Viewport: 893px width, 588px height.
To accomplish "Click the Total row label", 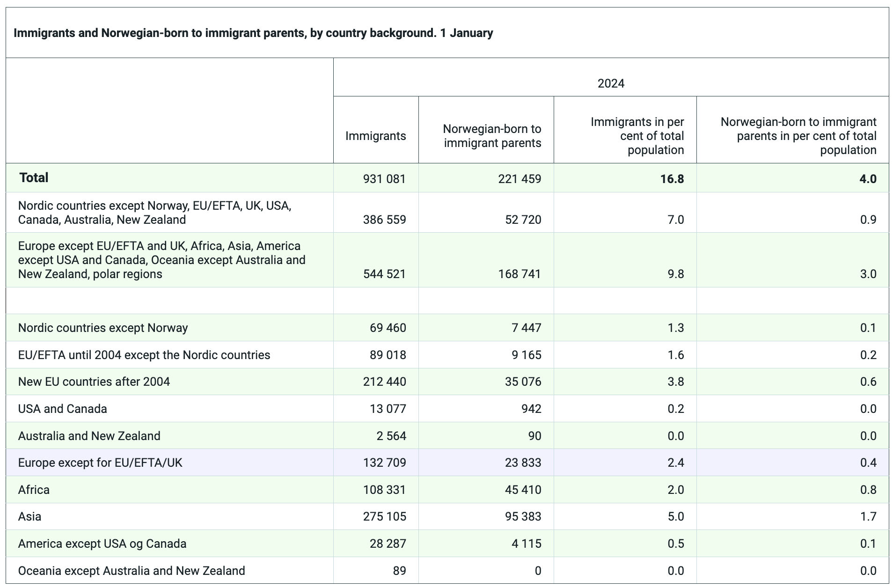I will 34,178.
